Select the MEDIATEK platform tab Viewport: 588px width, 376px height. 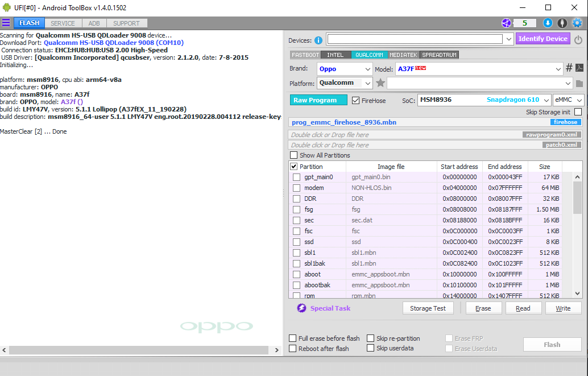(404, 55)
